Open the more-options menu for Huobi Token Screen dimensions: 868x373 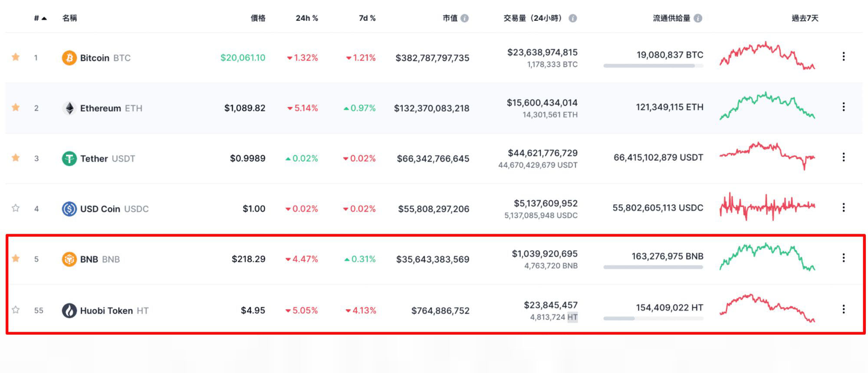(x=843, y=309)
